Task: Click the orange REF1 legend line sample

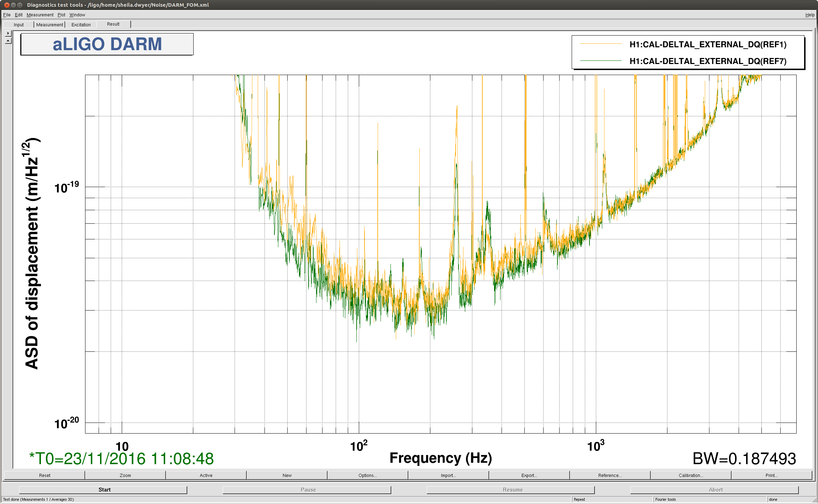Action: point(601,44)
